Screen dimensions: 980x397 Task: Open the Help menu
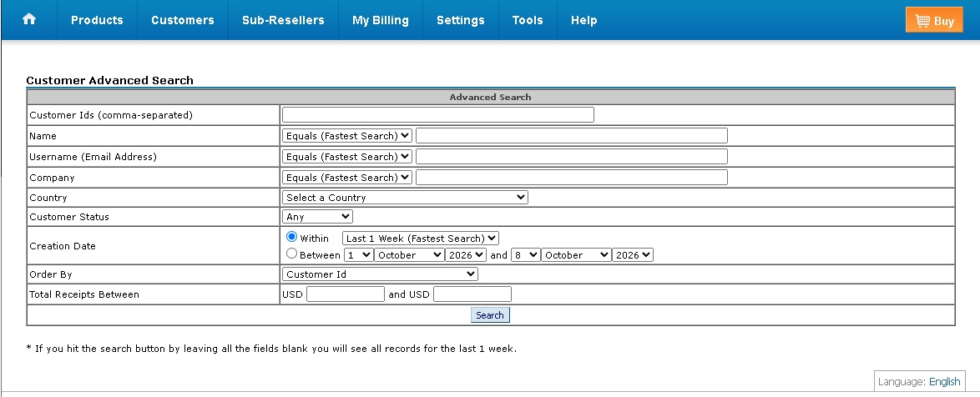(583, 20)
